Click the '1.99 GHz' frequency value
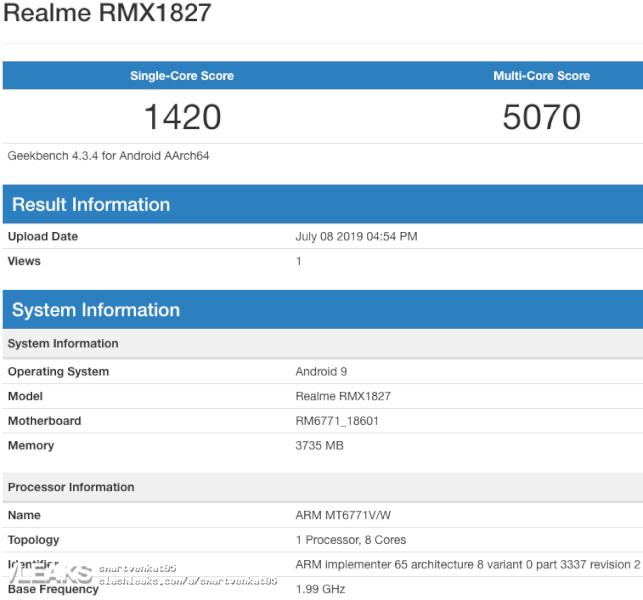The height and width of the screenshot is (600, 643). pos(320,589)
